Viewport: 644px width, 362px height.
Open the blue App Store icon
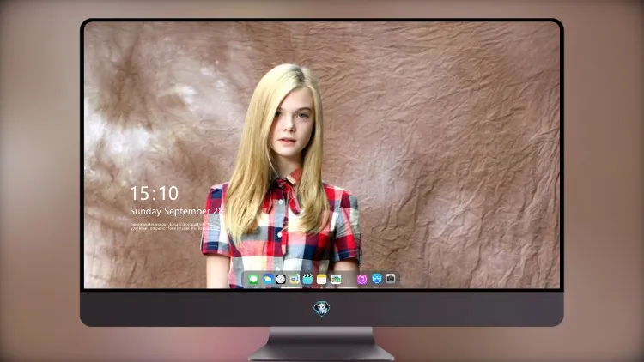[x=377, y=279]
